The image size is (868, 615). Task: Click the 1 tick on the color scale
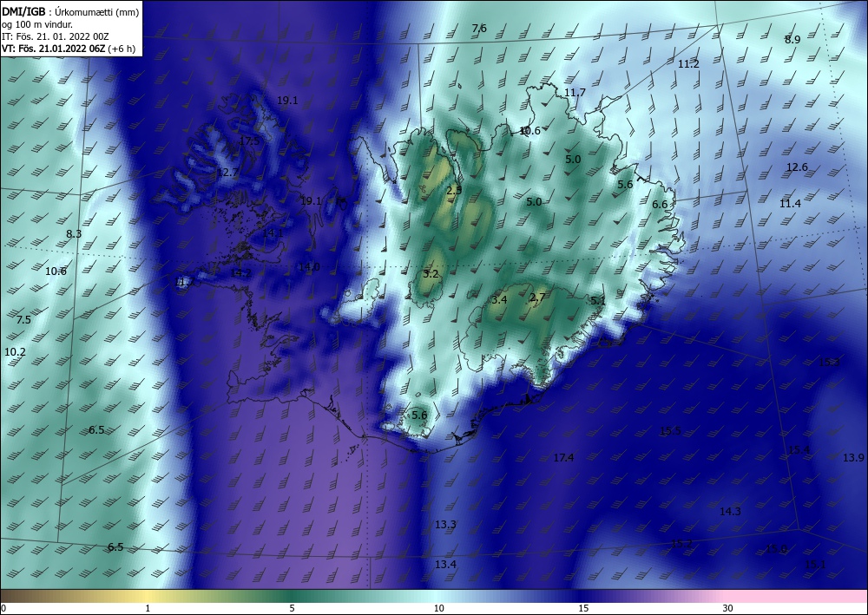click(148, 608)
